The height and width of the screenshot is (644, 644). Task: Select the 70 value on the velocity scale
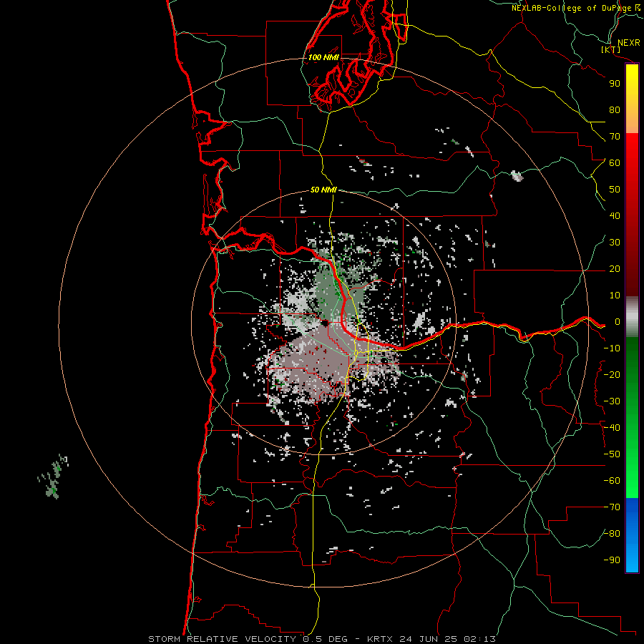pyautogui.click(x=615, y=137)
